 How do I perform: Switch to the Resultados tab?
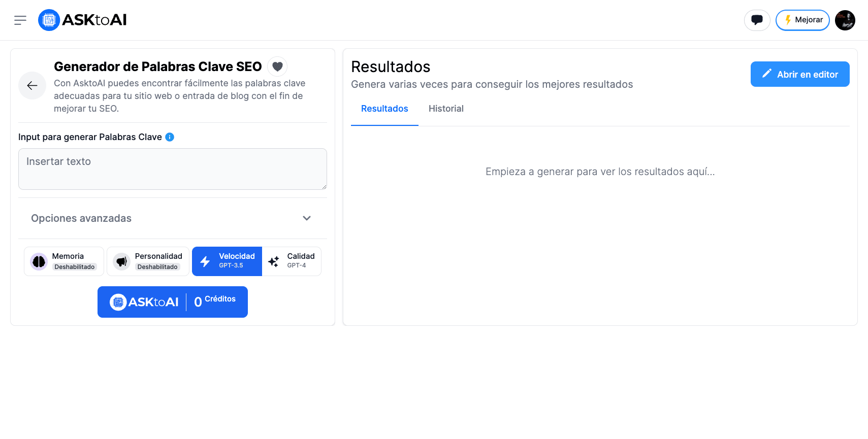[x=384, y=109]
